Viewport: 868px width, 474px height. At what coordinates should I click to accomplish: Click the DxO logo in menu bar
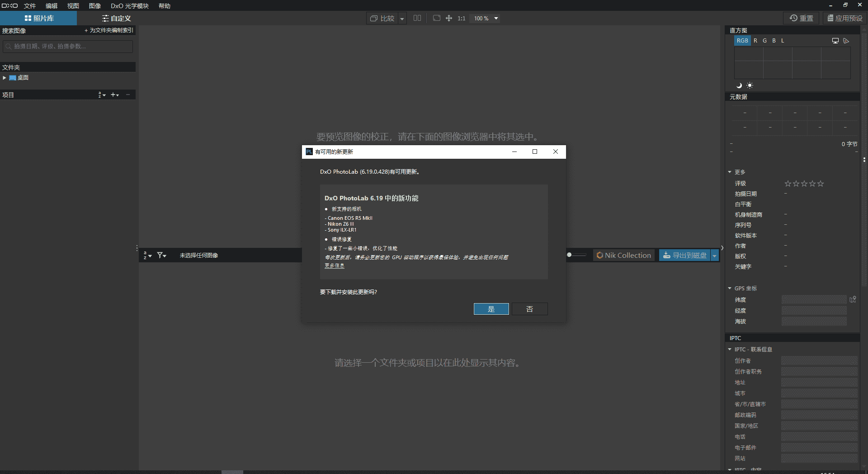coord(9,6)
